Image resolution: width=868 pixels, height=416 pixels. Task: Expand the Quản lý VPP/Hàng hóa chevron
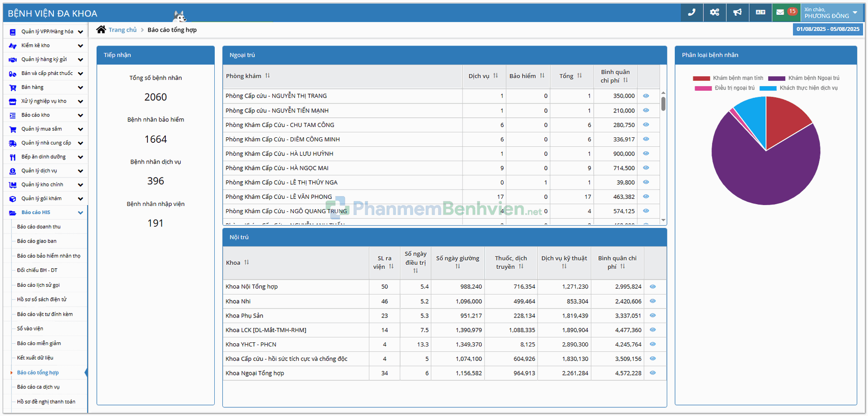click(x=80, y=32)
